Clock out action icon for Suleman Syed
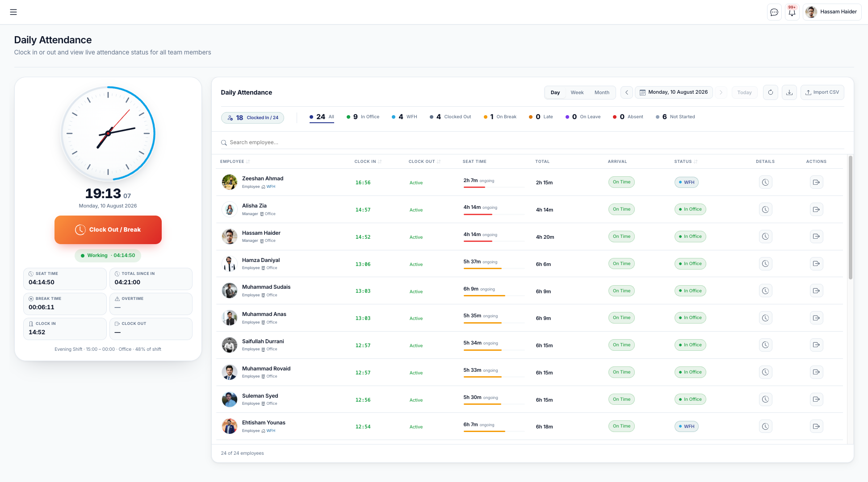868x482 pixels. pos(817,399)
